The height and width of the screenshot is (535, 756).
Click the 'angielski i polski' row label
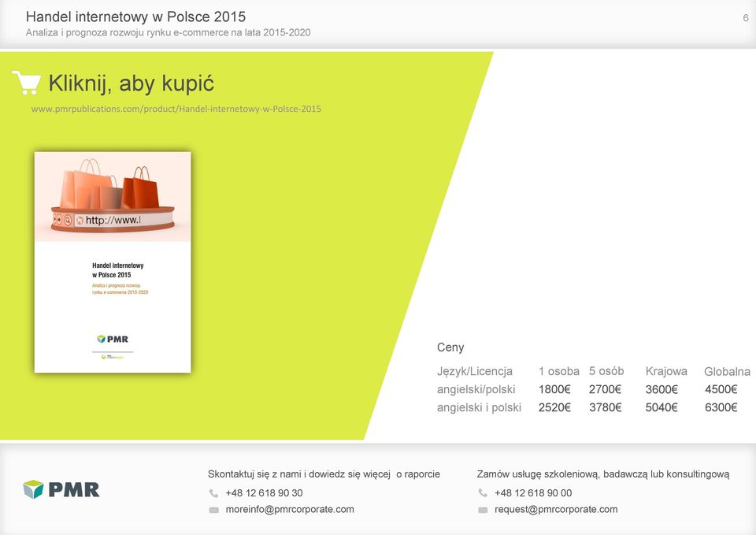pos(479,407)
